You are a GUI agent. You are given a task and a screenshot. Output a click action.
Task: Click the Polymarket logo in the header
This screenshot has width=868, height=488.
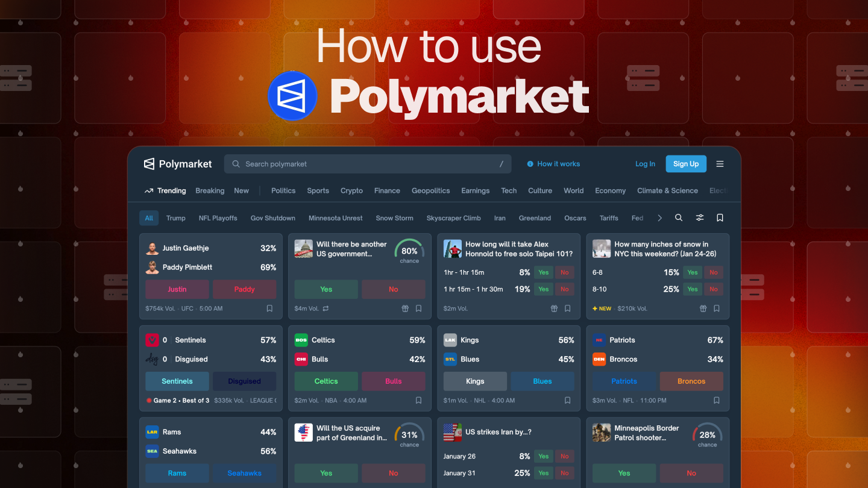click(x=177, y=163)
